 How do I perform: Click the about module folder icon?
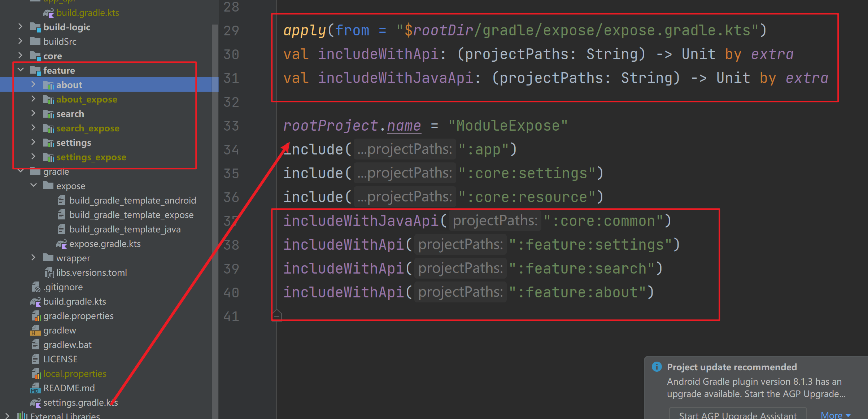[48, 85]
